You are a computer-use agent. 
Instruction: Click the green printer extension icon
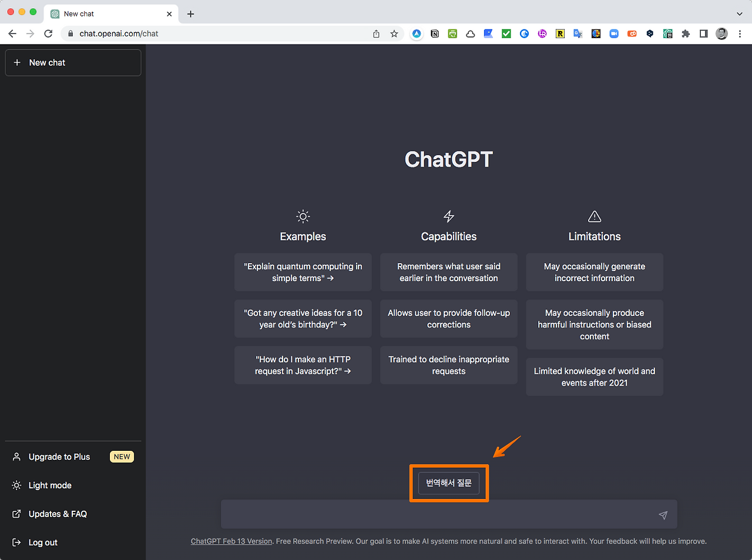tap(452, 33)
